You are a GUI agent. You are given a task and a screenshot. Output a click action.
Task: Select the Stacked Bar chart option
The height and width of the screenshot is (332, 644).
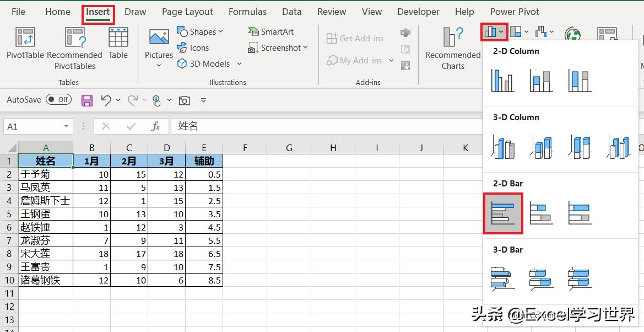tap(541, 213)
